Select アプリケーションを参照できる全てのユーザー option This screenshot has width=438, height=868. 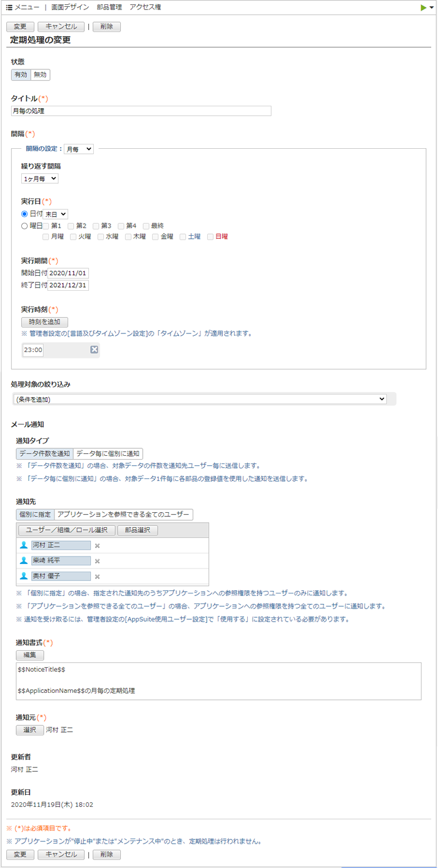click(x=123, y=515)
